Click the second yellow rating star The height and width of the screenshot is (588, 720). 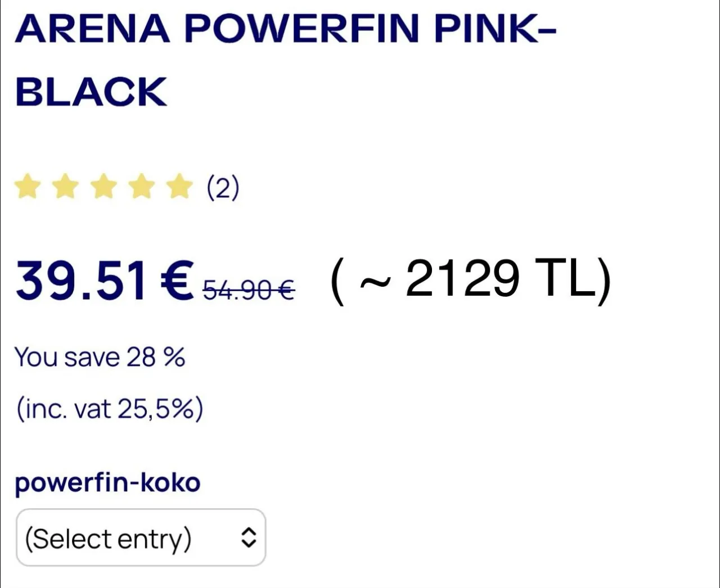click(65, 187)
